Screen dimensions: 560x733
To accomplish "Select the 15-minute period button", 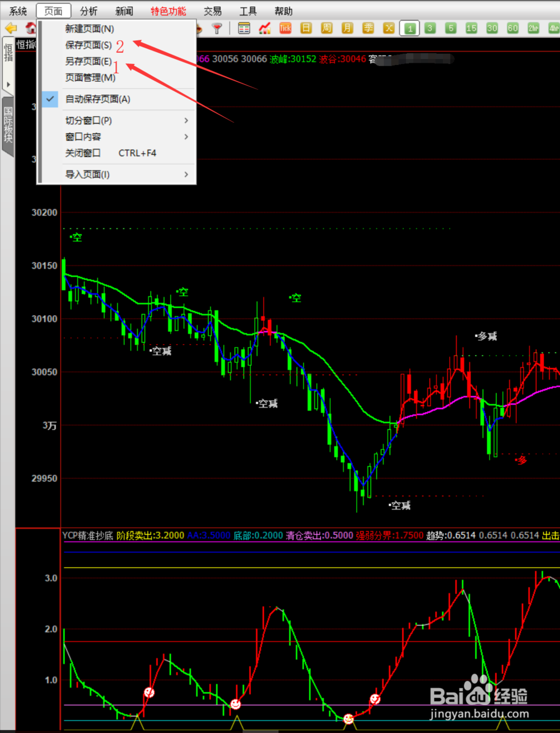I will click(472, 28).
